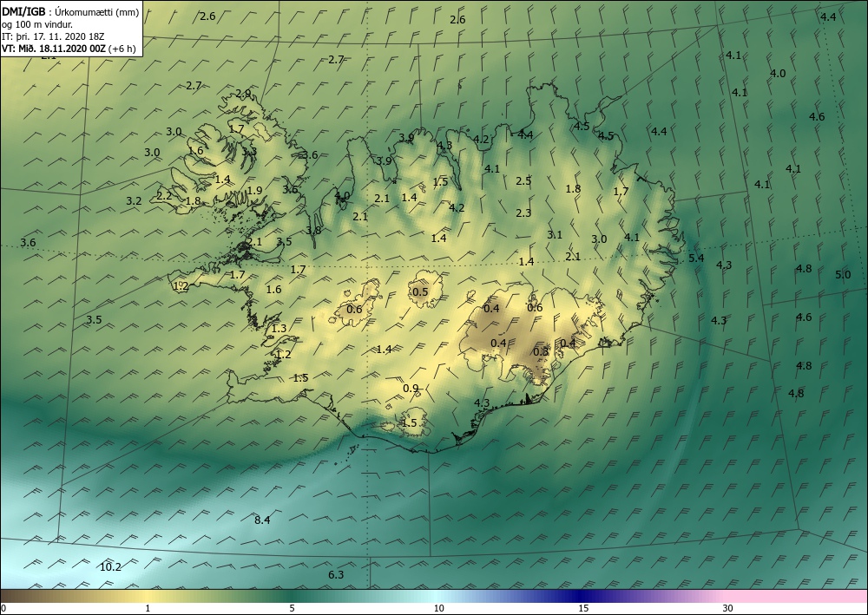Click the 3.3 value in the Westfjords
This screenshot has height=615, width=868.
249,151
